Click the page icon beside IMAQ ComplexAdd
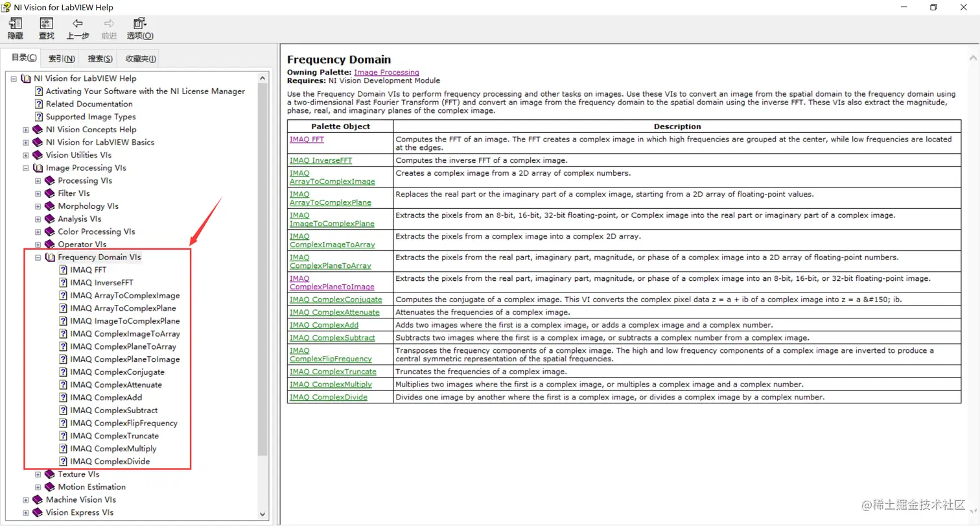The image size is (980, 526). point(63,398)
